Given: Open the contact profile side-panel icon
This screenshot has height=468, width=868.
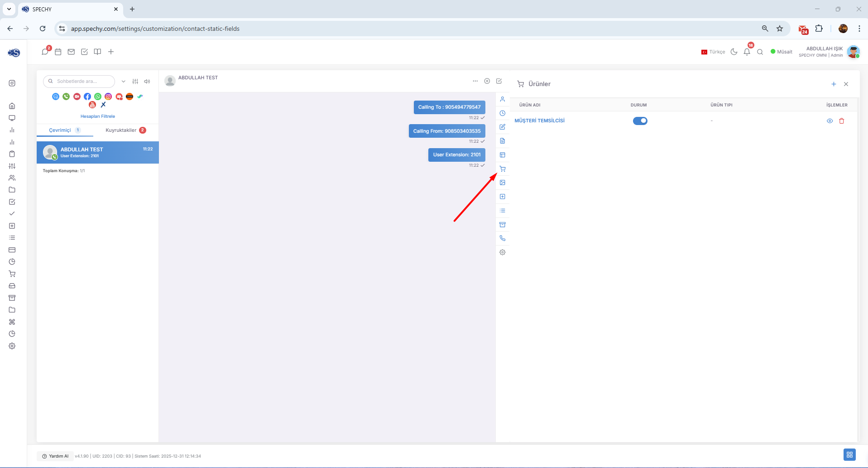Looking at the screenshot, I should (503, 99).
